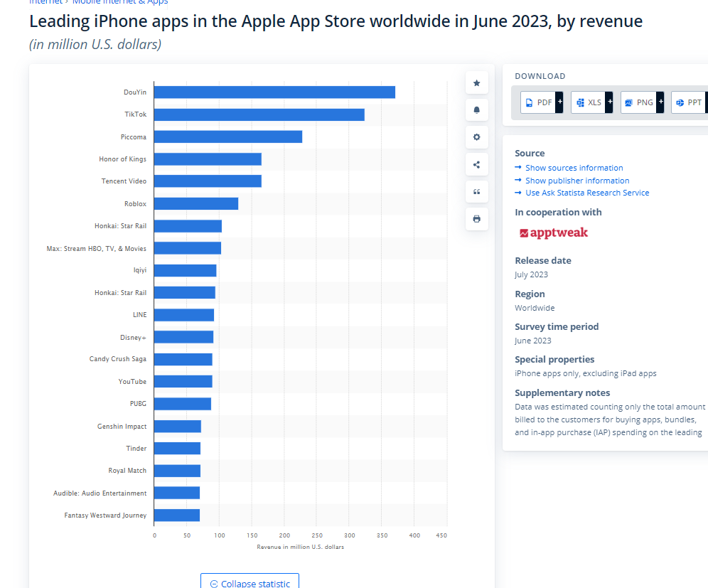The height and width of the screenshot is (588, 708).
Task: Click the page title heading
Action: coord(336,21)
